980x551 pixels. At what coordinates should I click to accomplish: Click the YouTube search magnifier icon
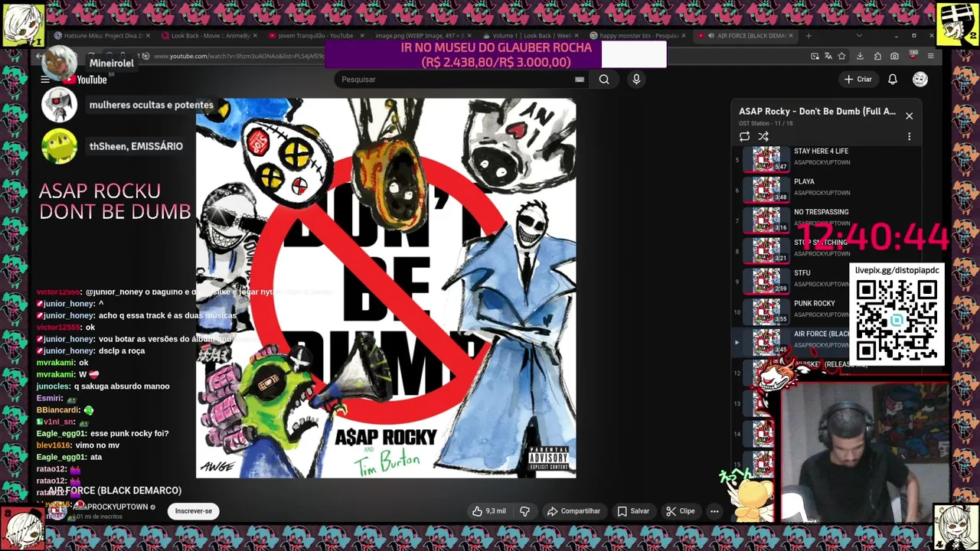pyautogui.click(x=604, y=79)
